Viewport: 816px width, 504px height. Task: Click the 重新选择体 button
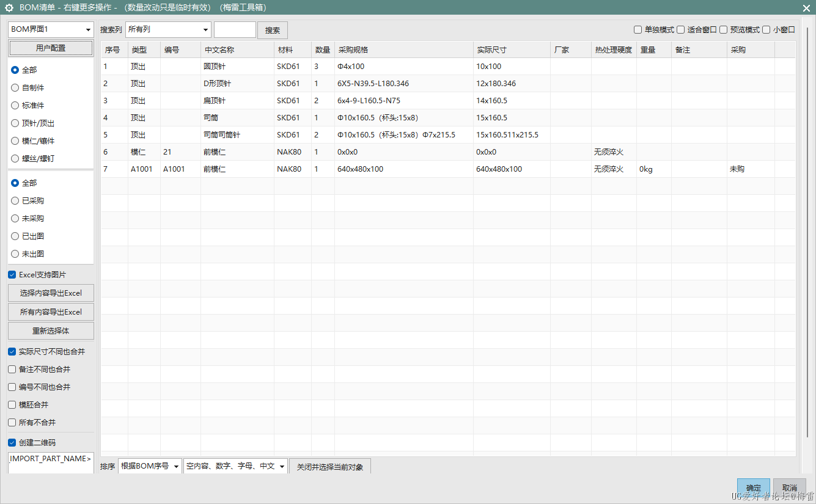click(x=51, y=331)
